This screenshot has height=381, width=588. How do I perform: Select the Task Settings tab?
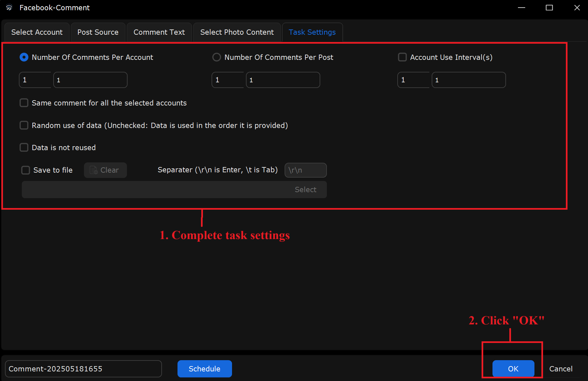tap(312, 32)
